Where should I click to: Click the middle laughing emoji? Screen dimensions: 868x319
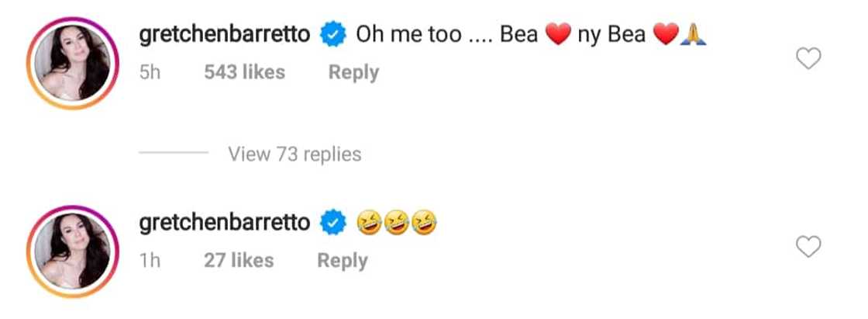pyautogui.click(x=398, y=224)
